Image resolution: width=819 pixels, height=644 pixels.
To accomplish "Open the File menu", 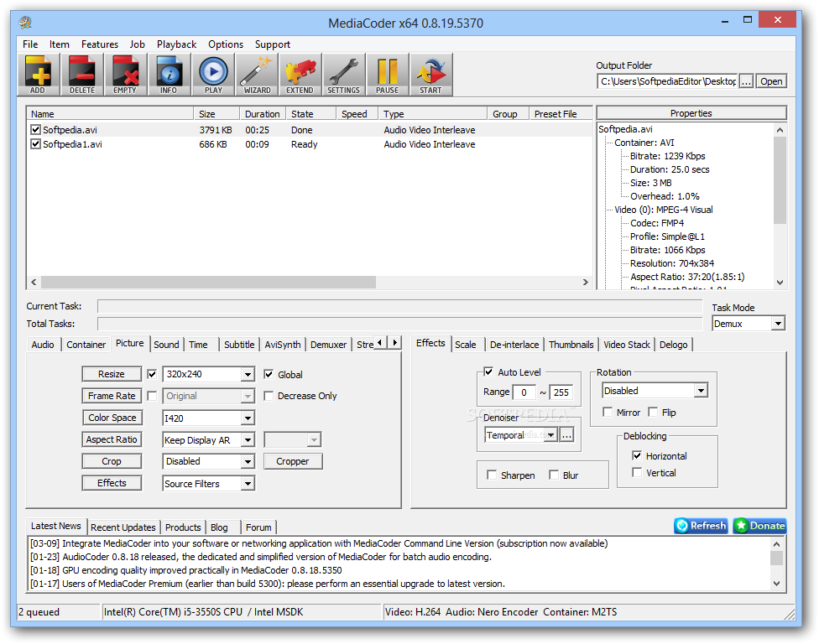I will pyautogui.click(x=30, y=44).
